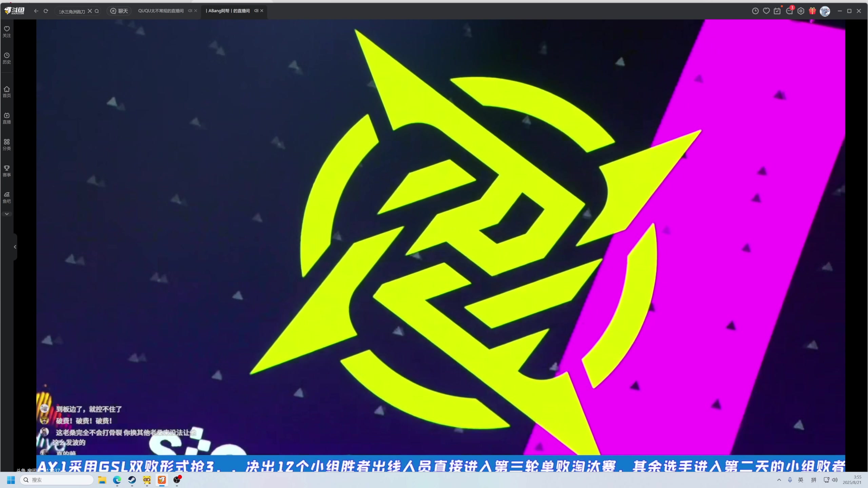The height and width of the screenshot is (488, 868).
Task: Open messages icon with badge 3
Action: pos(790,11)
